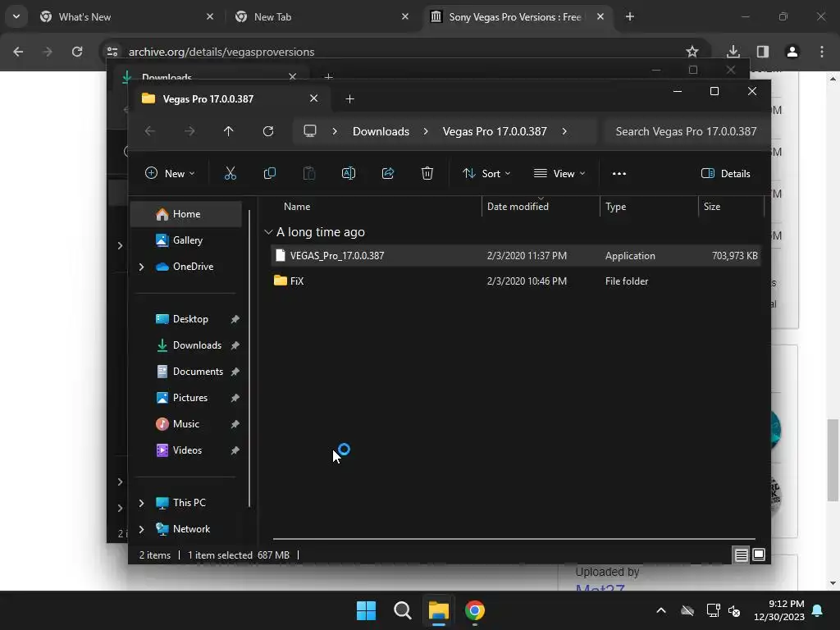The height and width of the screenshot is (630, 840).
Task: Reload the archive.org page in Chrome
Action: (77, 52)
